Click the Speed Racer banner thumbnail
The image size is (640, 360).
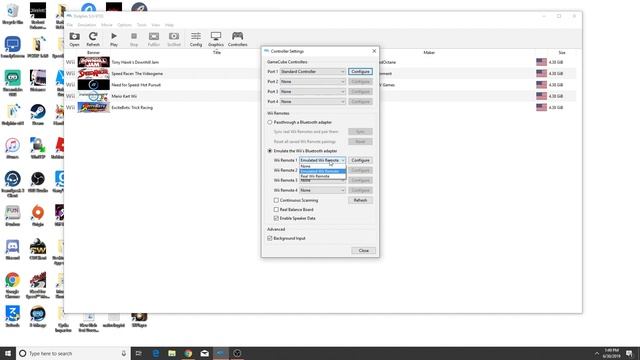93,73
